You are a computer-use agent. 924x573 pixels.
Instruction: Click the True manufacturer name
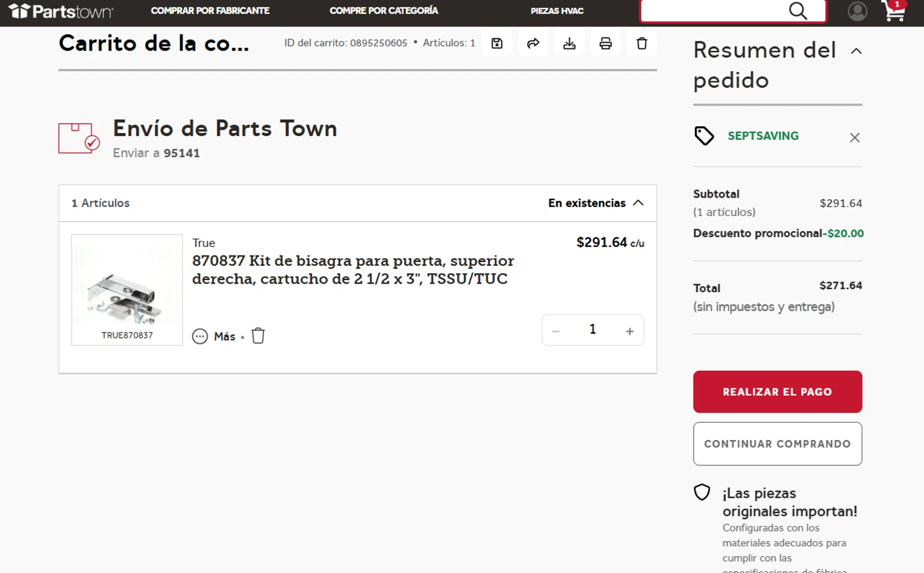point(204,243)
